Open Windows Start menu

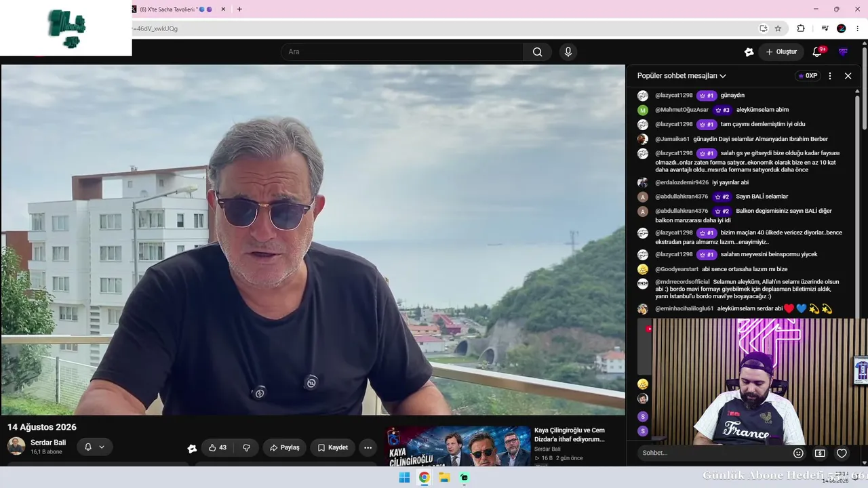tap(404, 477)
